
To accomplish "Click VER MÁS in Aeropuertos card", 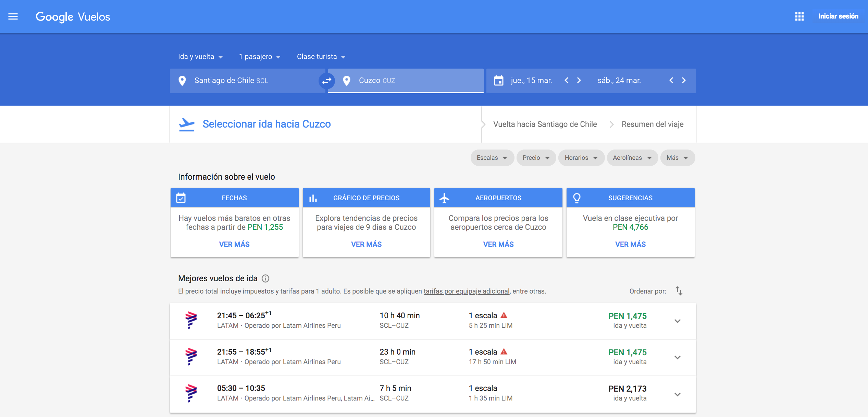I will [498, 244].
